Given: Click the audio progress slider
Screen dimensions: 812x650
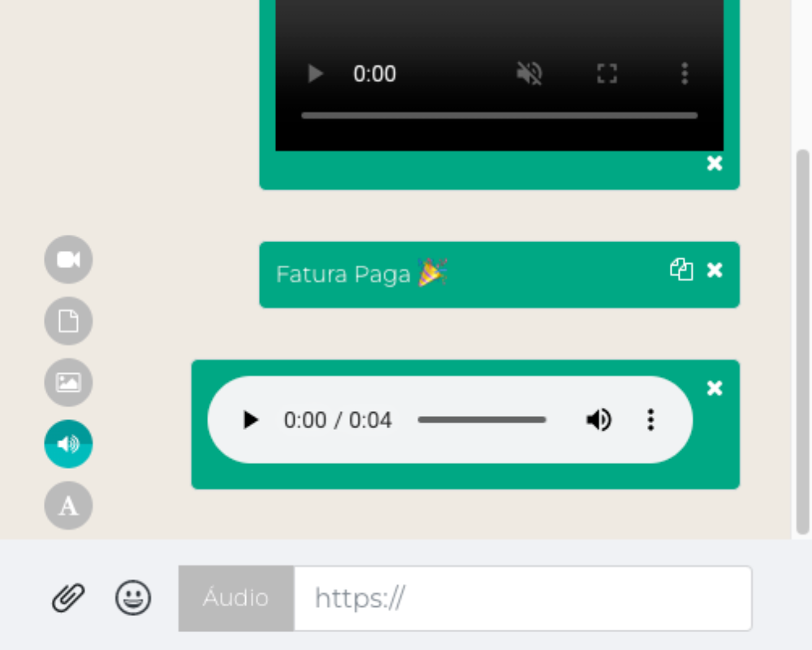Looking at the screenshot, I should [x=482, y=420].
